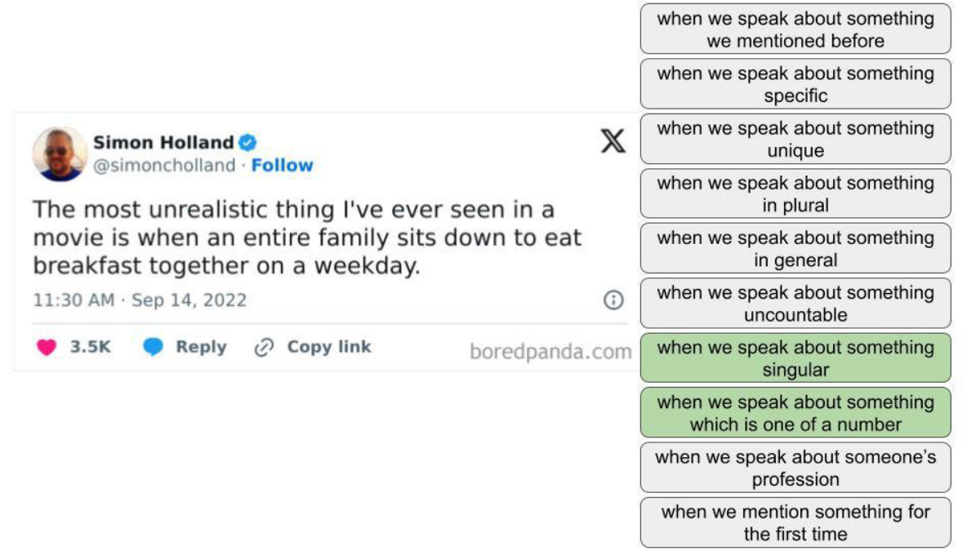980x551 pixels.
Task: Pick the "something unique" answer option
Action: 795,139
